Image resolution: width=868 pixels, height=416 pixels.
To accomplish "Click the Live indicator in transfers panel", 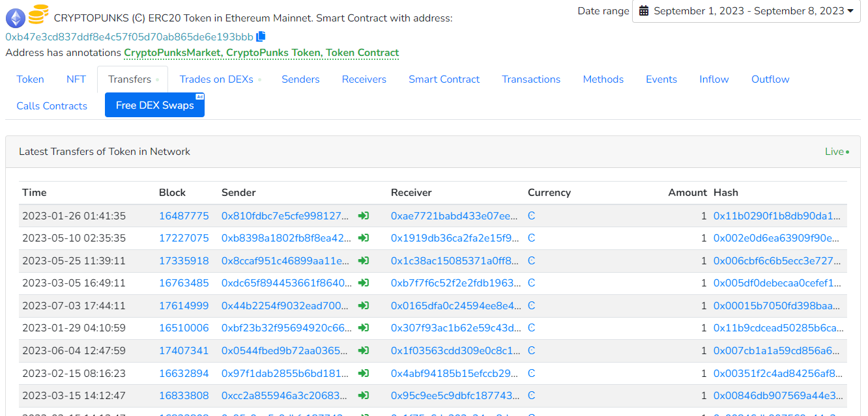I will [837, 152].
